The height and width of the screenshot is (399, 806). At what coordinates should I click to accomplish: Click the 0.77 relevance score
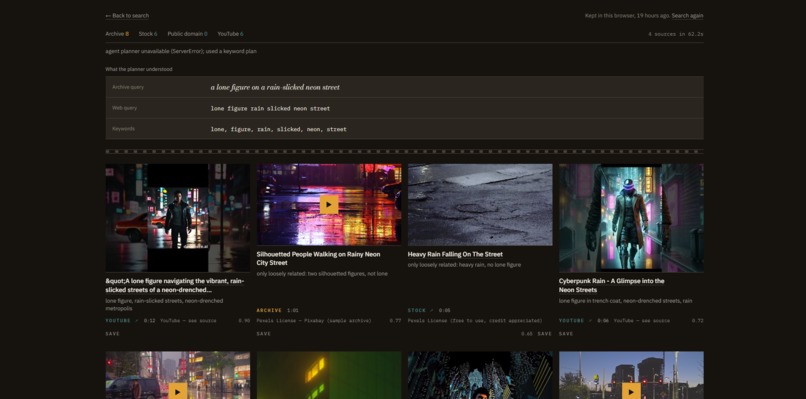point(395,320)
